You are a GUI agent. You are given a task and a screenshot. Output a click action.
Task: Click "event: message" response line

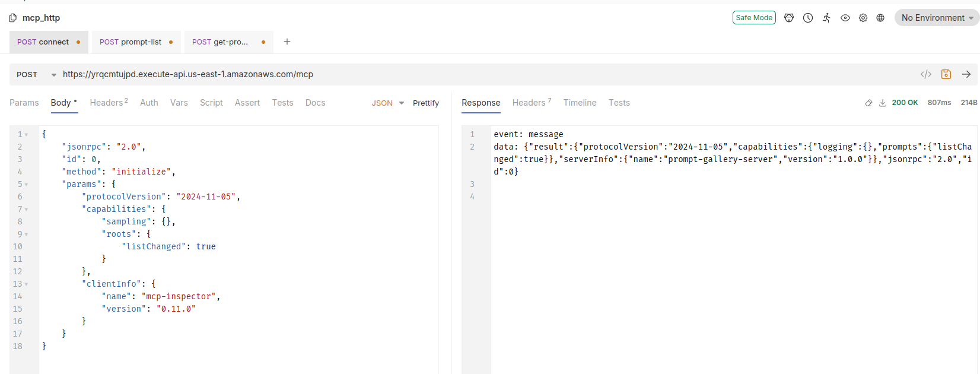tap(529, 134)
